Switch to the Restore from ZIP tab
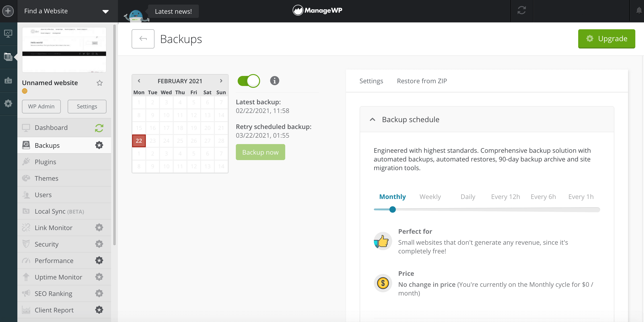The image size is (644, 322). coord(422,81)
